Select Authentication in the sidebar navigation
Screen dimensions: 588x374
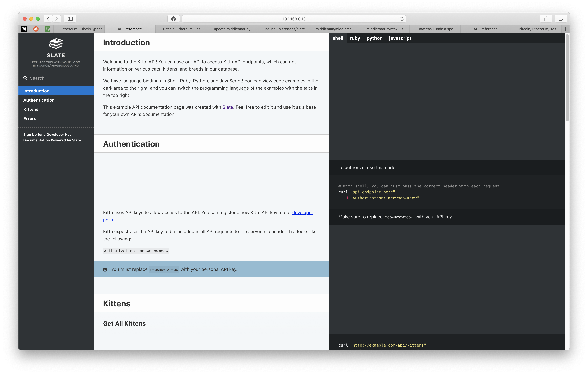[56, 100]
